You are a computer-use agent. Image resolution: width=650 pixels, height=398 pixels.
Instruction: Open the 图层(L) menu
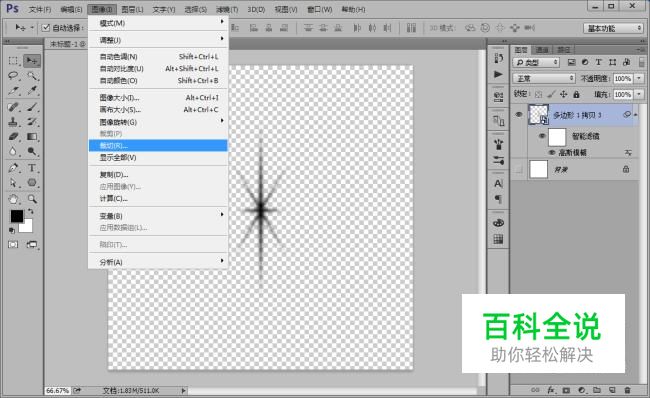pyautogui.click(x=132, y=9)
